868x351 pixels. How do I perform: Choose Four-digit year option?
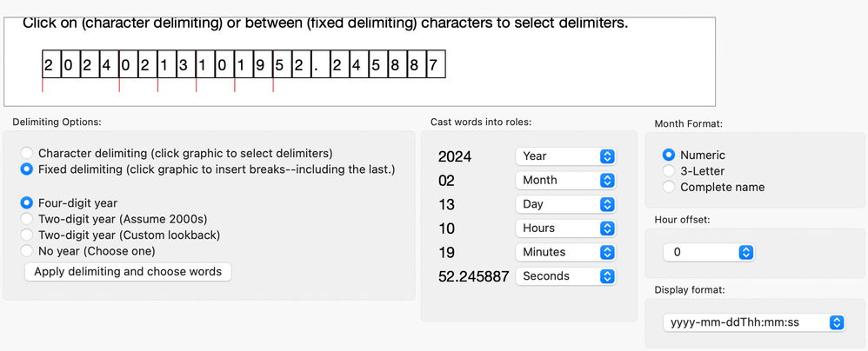click(x=27, y=203)
